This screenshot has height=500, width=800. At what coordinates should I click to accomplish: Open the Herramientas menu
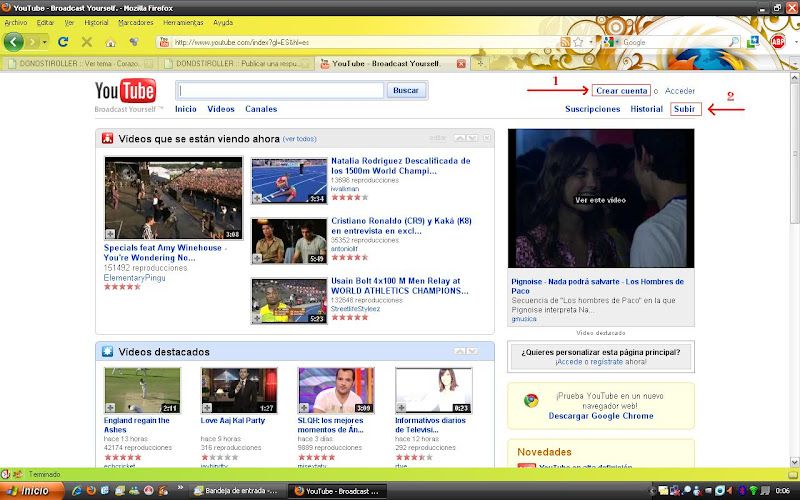[181, 22]
